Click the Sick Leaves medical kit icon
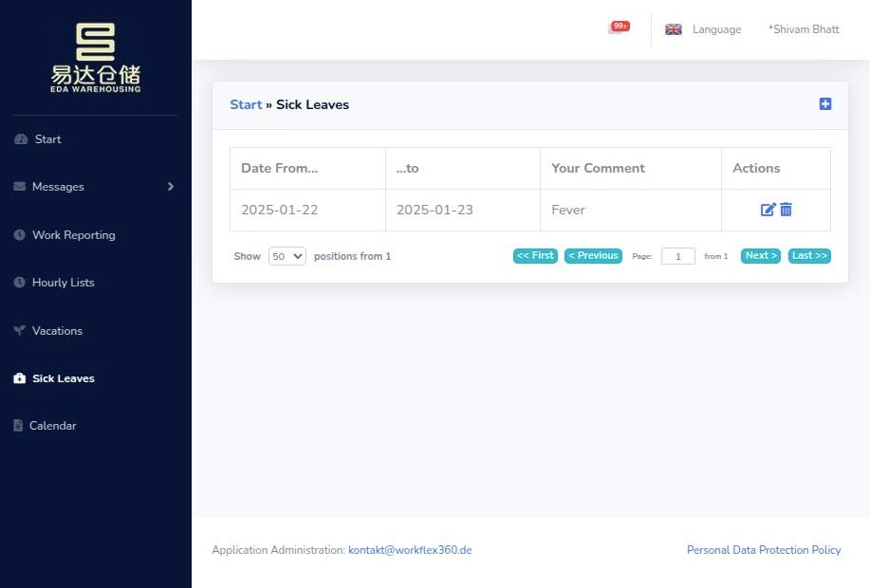 coord(19,378)
